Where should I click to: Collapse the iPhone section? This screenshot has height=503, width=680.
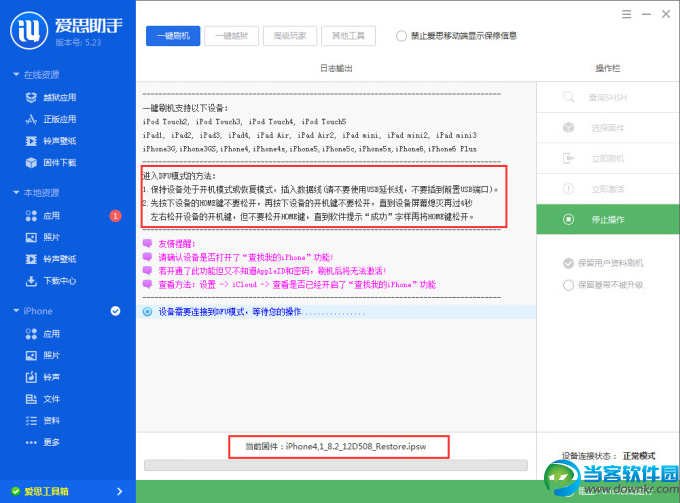tap(16, 311)
